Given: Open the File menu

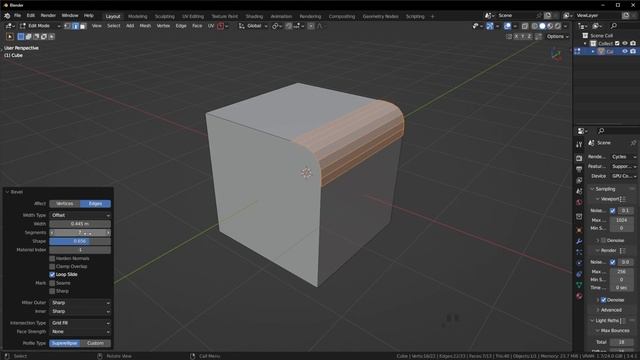Looking at the screenshot, I should [x=17, y=16].
